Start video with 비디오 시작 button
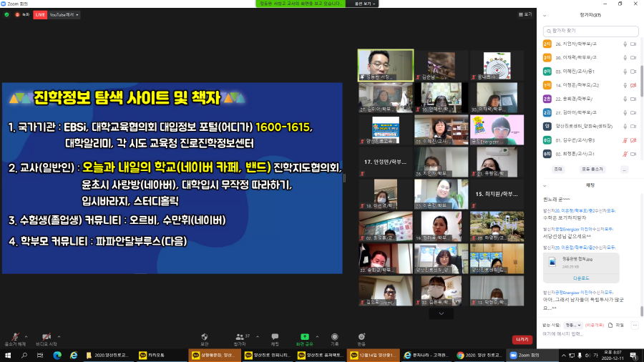 (47, 339)
